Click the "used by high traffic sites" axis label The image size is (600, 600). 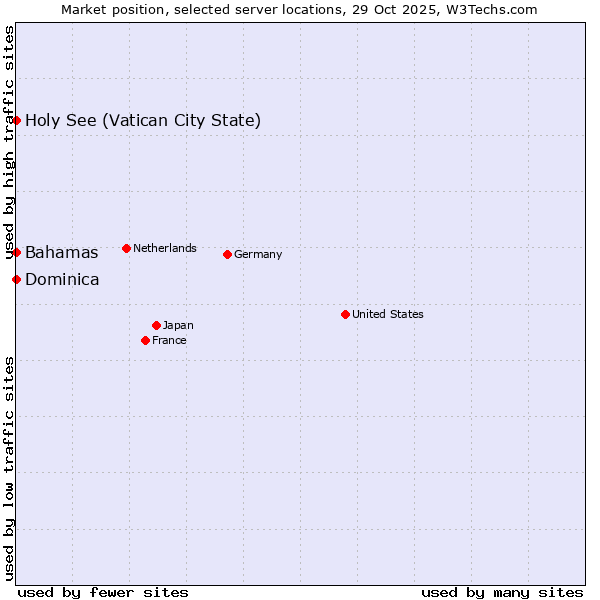(9, 143)
